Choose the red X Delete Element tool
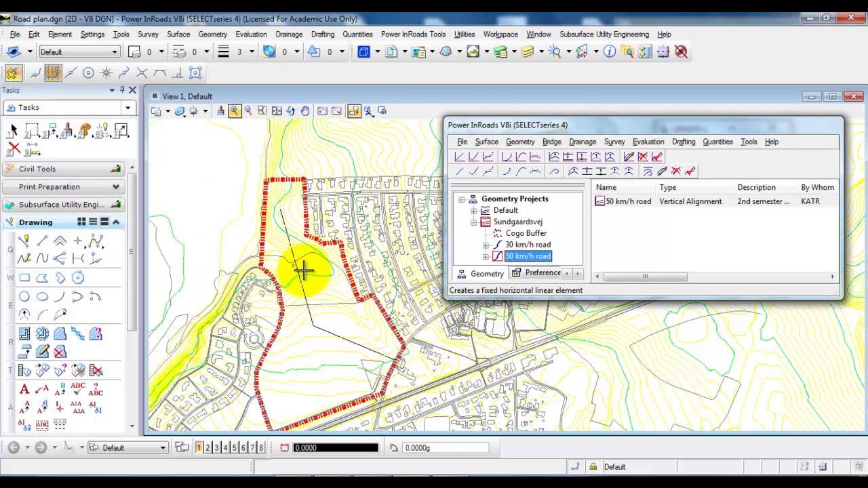Screen dimensions: 868x488 coord(14,149)
